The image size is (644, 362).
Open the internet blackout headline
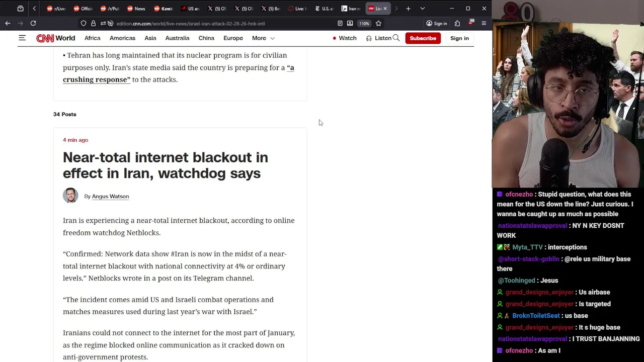tap(166, 165)
